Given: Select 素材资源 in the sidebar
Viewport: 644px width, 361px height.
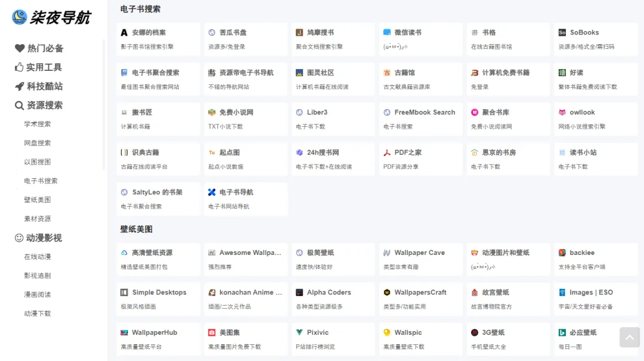Looking at the screenshot, I should point(38,219).
